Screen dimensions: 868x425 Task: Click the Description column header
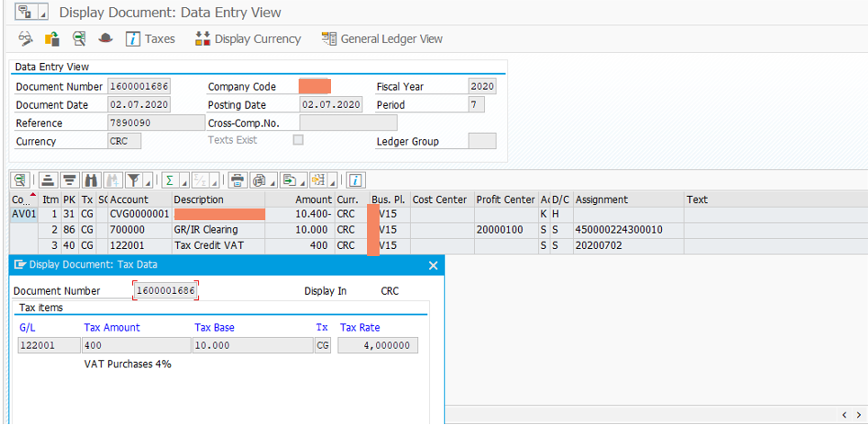point(219,199)
